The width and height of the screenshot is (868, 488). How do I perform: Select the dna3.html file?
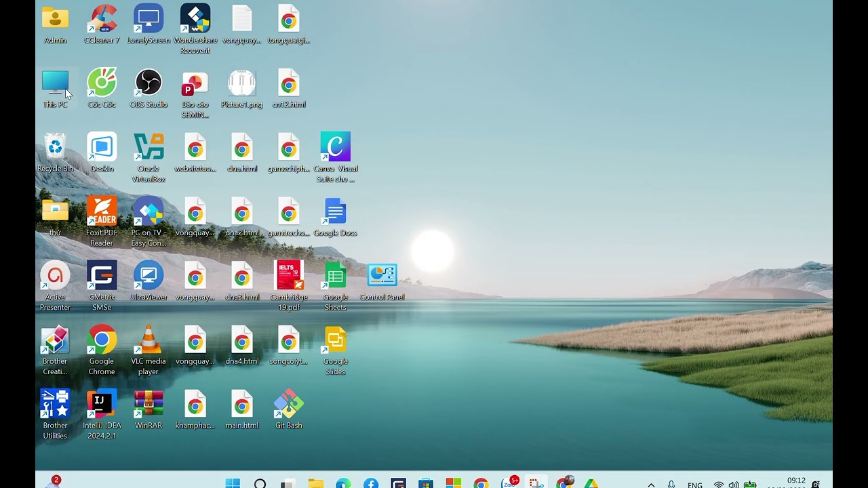pyautogui.click(x=242, y=281)
